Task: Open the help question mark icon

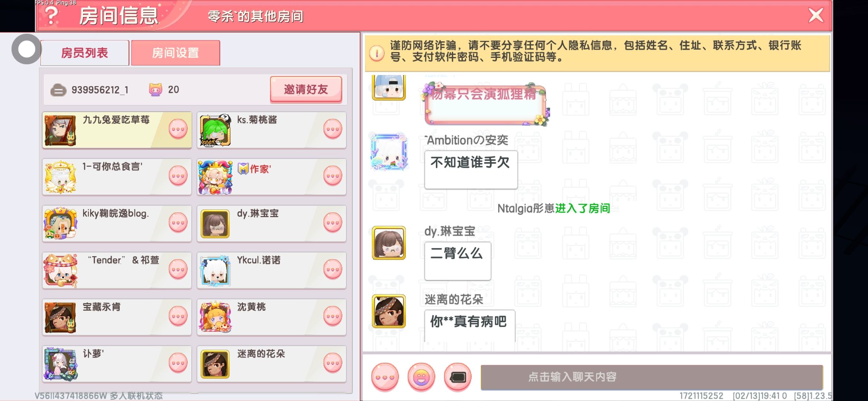Action: tap(52, 16)
